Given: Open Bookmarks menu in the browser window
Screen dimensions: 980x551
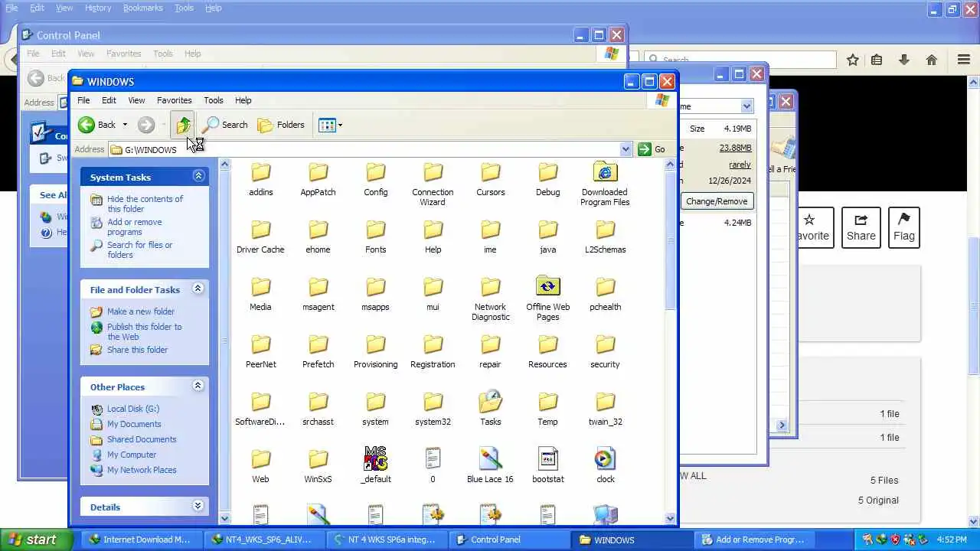Looking at the screenshot, I should pyautogui.click(x=142, y=8).
